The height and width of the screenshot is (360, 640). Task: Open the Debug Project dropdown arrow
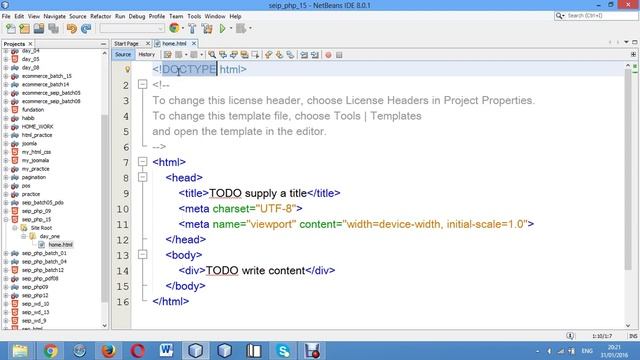(x=250, y=29)
